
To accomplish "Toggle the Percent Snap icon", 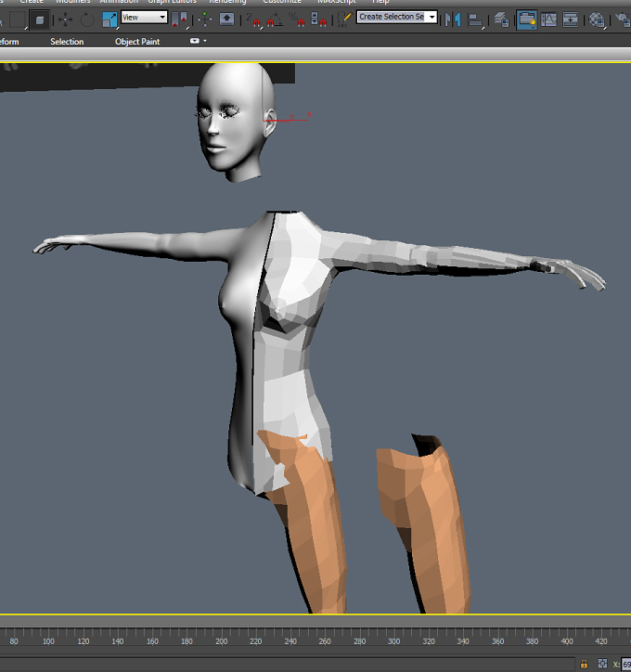I will (x=296, y=19).
